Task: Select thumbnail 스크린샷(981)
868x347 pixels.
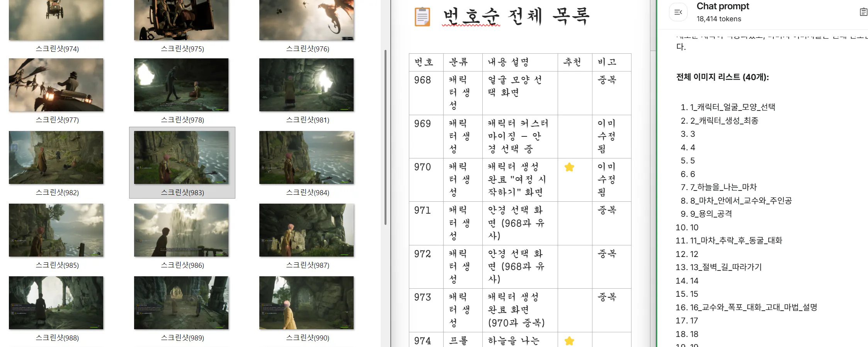Action: [x=306, y=85]
